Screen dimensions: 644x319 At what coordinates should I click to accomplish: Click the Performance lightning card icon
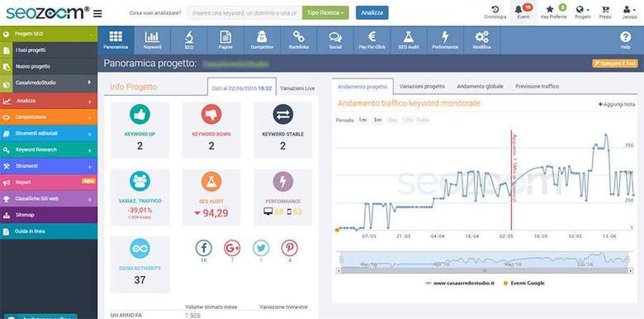(283, 181)
